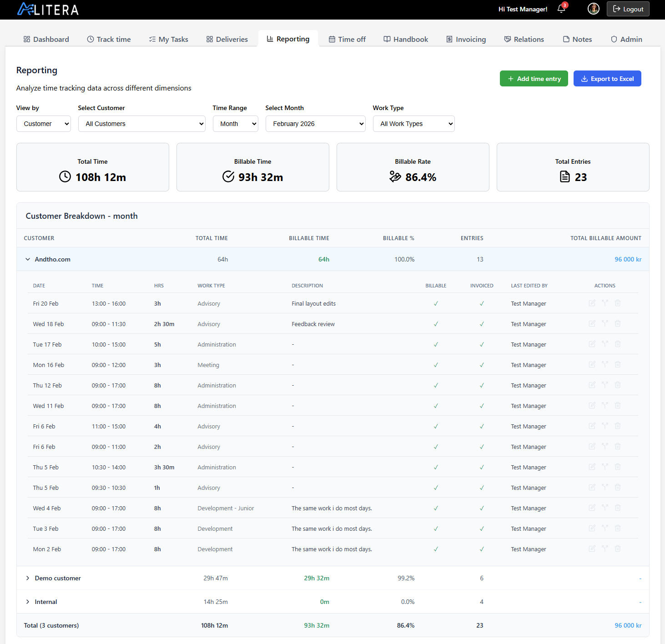Click the 'Feedback review' description
This screenshot has height=644, width=665.
[x=313, y=324]
